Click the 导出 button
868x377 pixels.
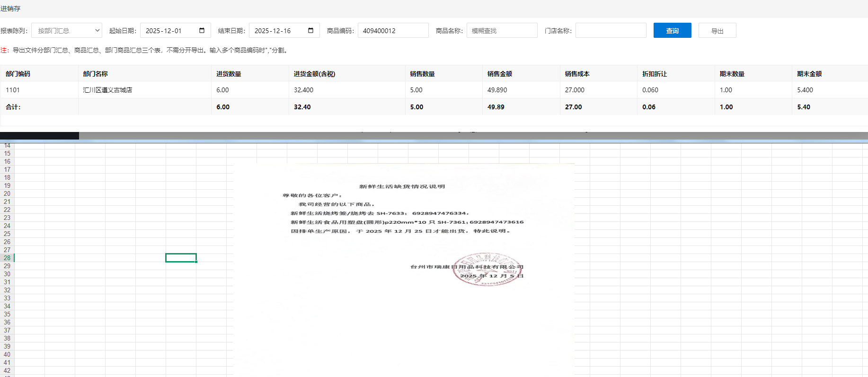[x=717, y=30]
